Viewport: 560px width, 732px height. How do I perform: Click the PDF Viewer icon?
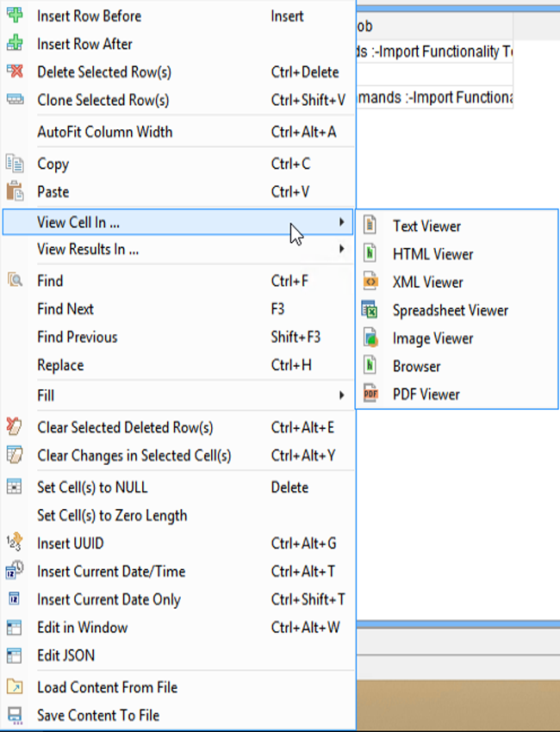coord(370,394)
